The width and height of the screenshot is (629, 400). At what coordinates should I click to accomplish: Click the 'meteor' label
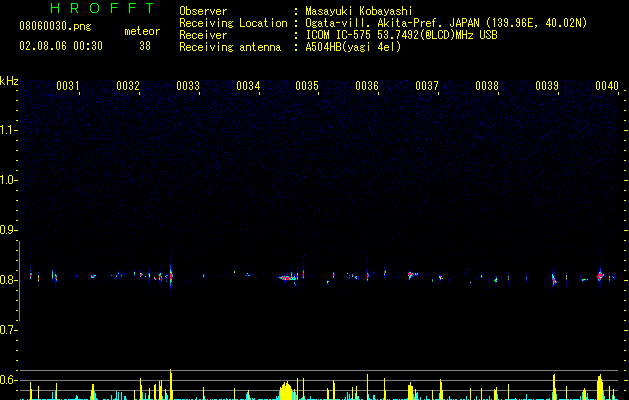click(x=142, y=31)
